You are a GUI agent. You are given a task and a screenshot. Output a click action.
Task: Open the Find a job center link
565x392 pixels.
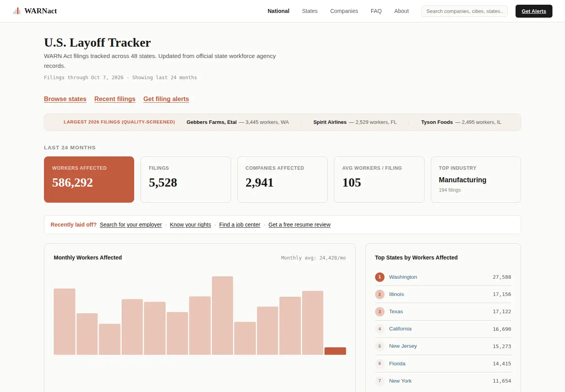click(240, 225)
